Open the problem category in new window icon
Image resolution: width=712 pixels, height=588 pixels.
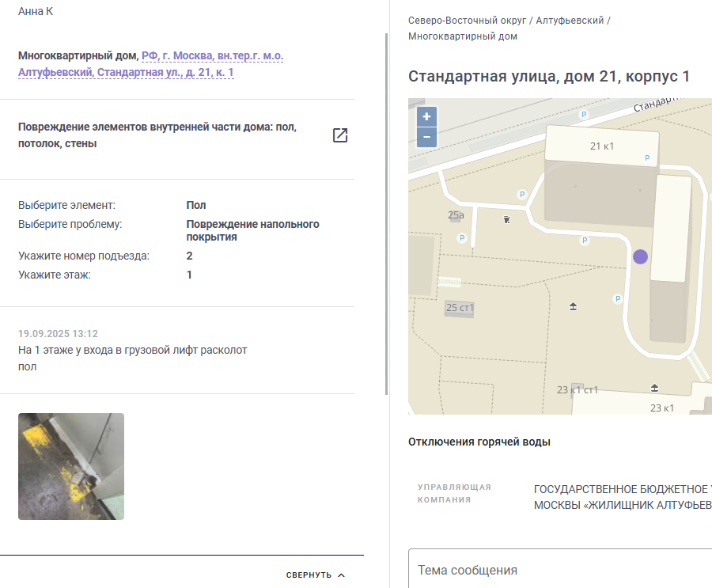(340, 135)
